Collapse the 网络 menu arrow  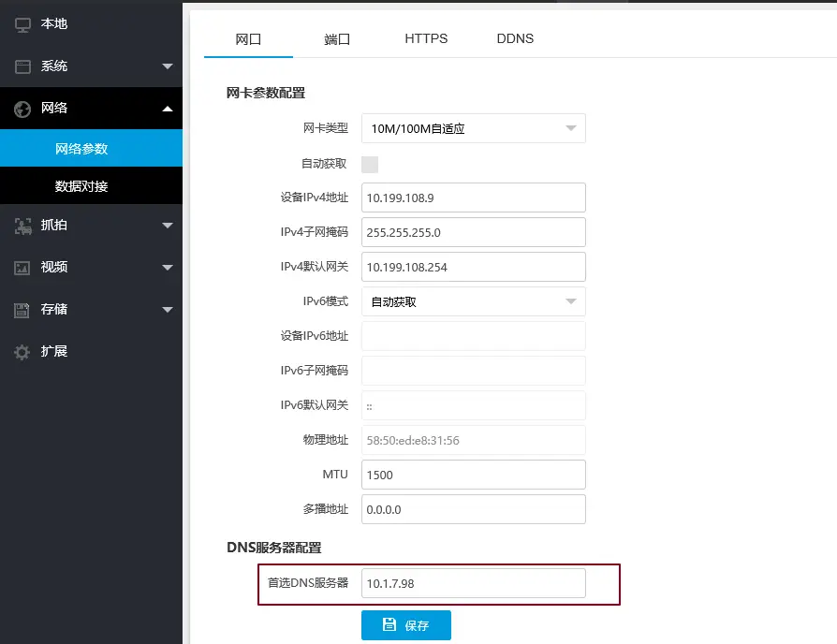pos(168,109)
